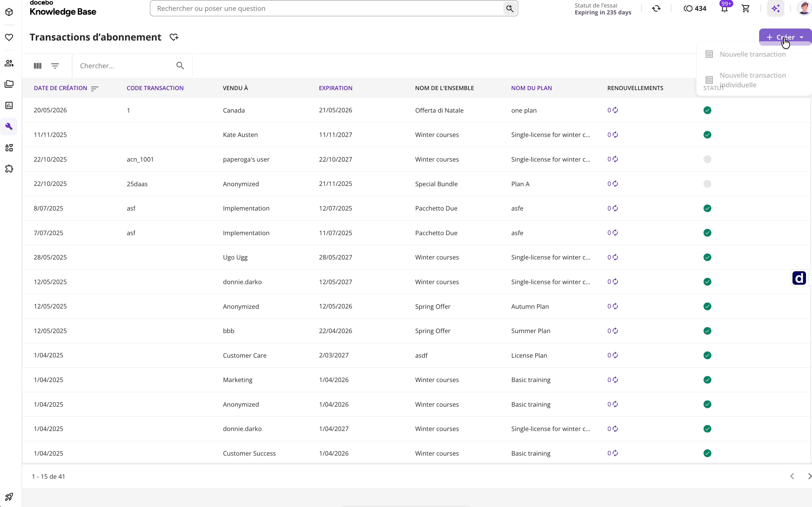
Task: Toggle status of Kate Austen row
Action: 707,135
